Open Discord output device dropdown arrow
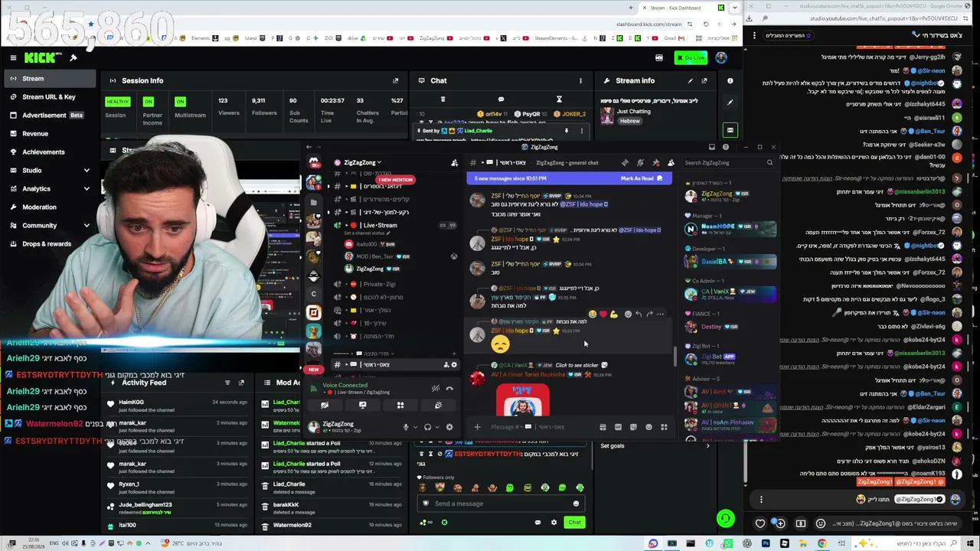Screen dimensions: 980x551 437,427
